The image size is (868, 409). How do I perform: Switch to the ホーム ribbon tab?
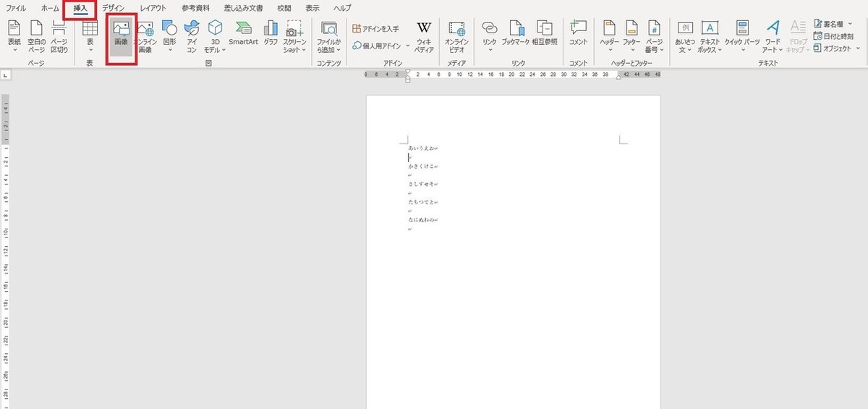pyautogui.click(x=50, y=8)
